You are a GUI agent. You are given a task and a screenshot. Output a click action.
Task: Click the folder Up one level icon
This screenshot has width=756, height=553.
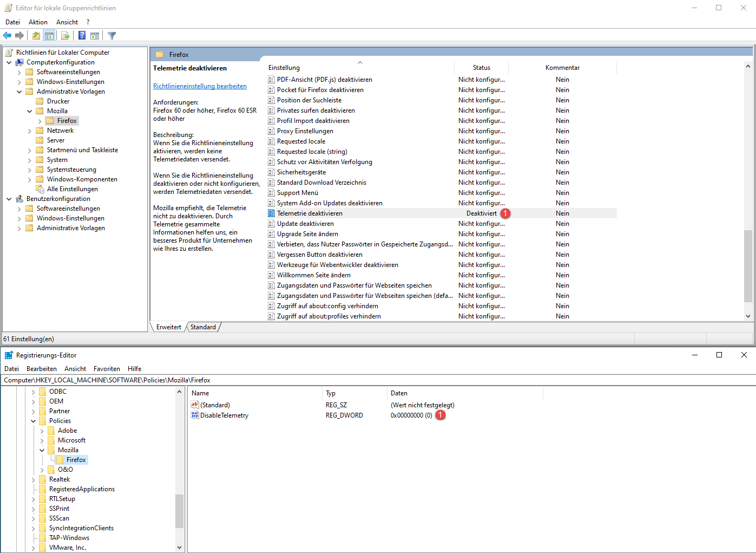[36, 36]
